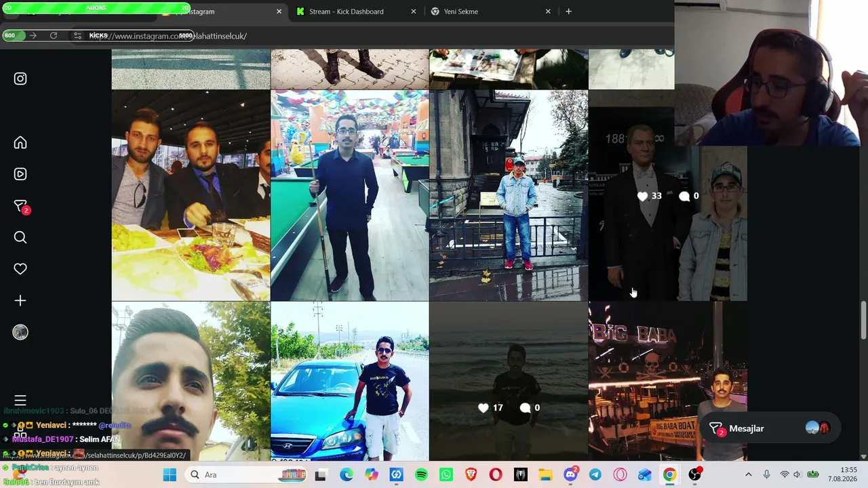The width and height of the screenshot is (868, 488).
Task: Open the Big Baba Boat photo post
Action: pyautogui.click(x=668, y=381)
